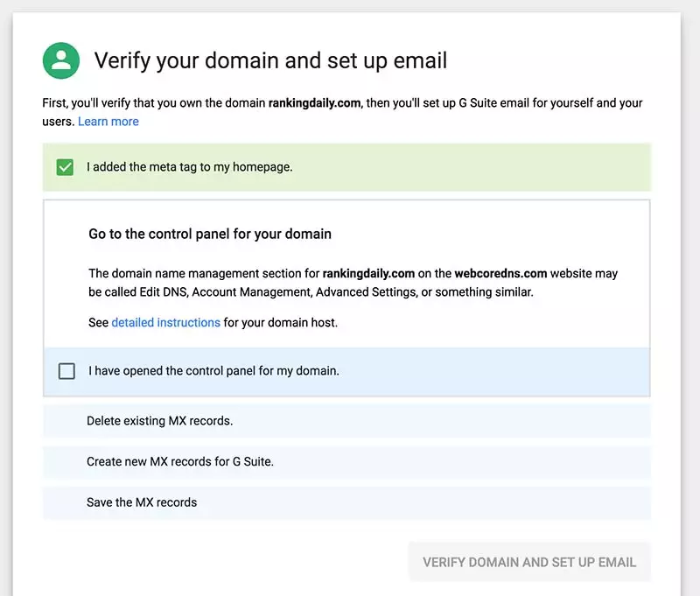This screenshot has width=700, height=596.
Task: Click the green user avatar icon
Action: 61,60
